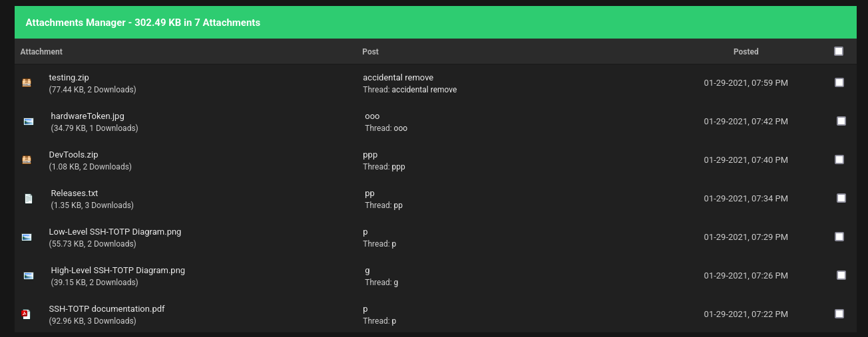Click the PDF icon for SSH-TOTP documentation
This screenshot has width=868, height=337.
point(27,314)
